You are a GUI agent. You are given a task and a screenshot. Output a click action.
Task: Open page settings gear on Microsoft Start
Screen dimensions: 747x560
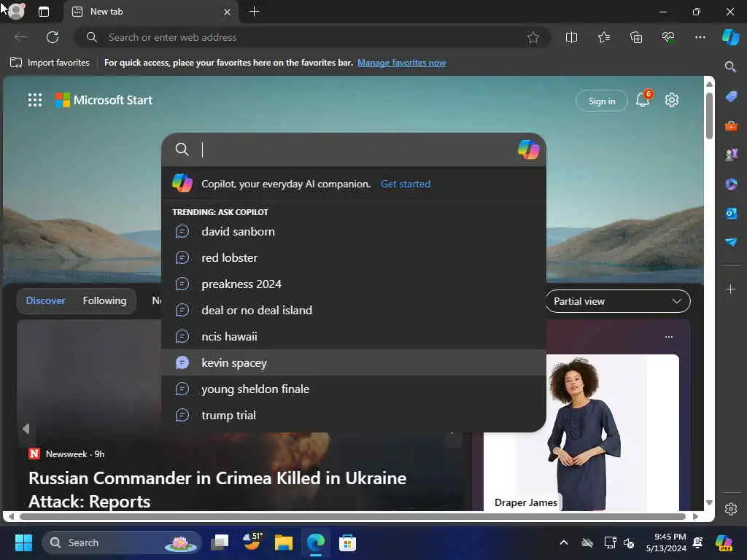click(x=672, y=100)
